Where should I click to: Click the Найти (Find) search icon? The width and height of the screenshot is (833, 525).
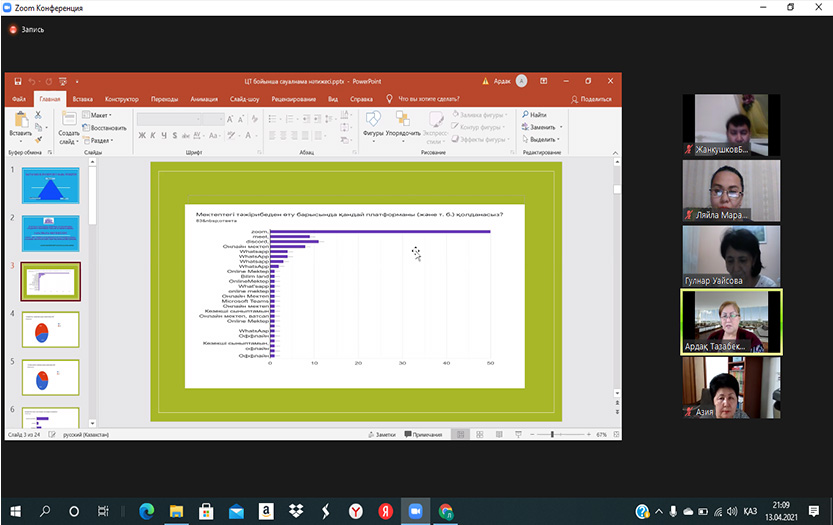click(x=523, y=115)
